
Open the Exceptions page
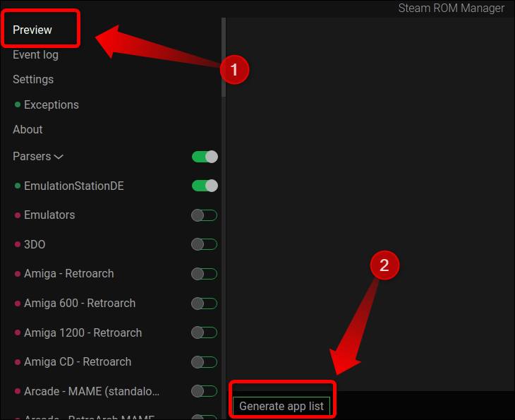51,104
